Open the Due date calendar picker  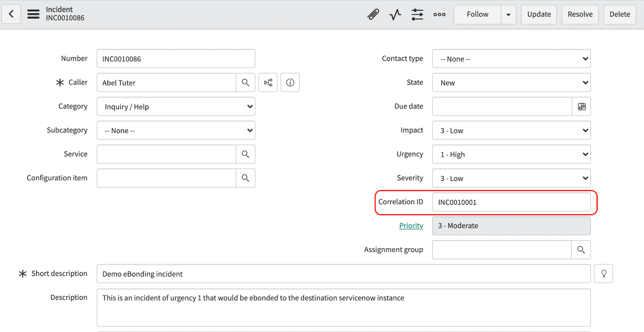point(582,106)
